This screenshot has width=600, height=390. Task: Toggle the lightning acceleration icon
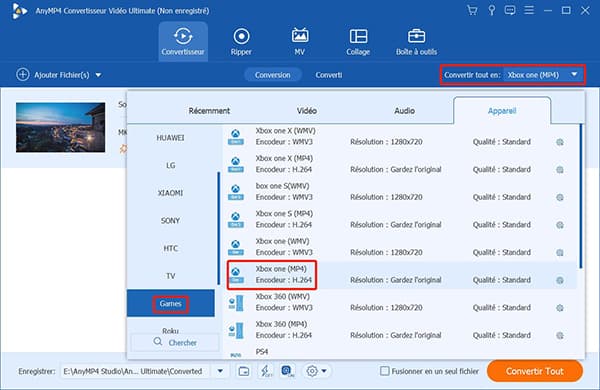pos(266,370)
